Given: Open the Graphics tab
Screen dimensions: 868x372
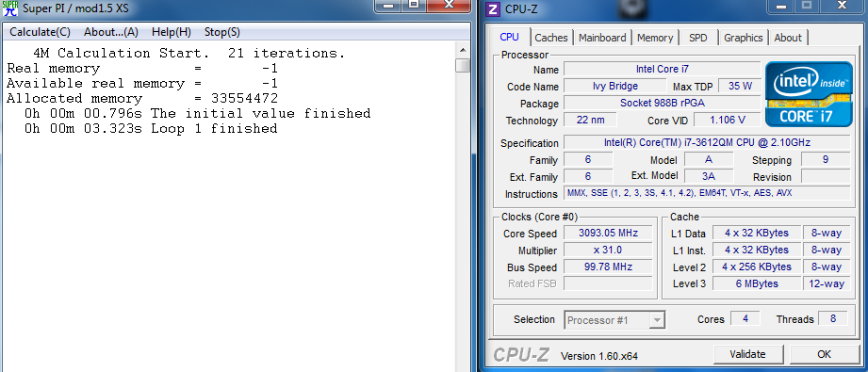Looking at the screenshot, I should [x=743, y=38].
